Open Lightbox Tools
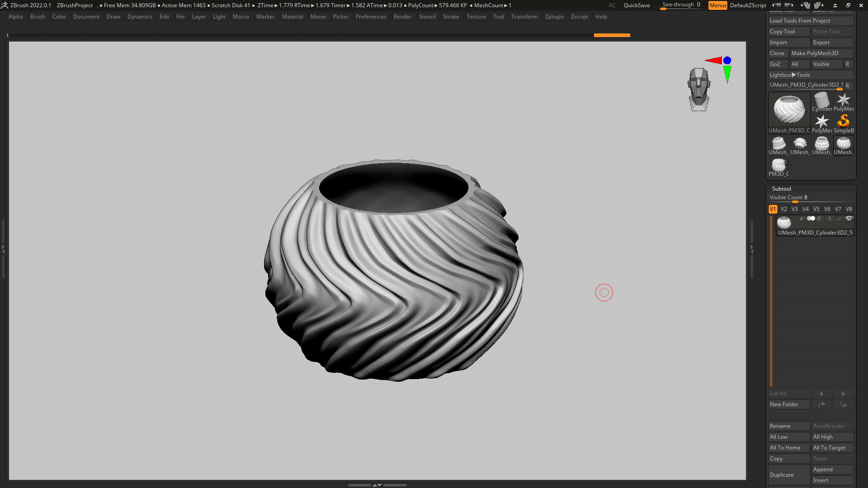868x488 pixels. pos(811,75)
